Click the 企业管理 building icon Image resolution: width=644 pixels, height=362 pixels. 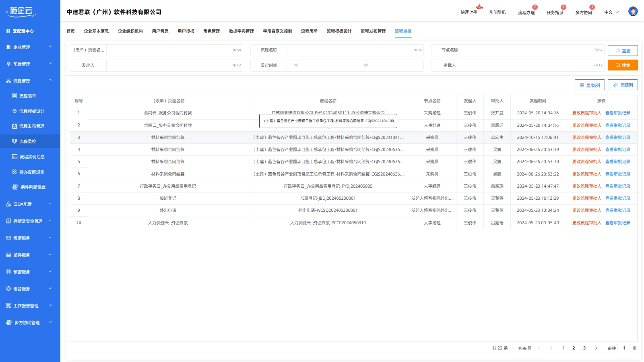coord(8,47)
